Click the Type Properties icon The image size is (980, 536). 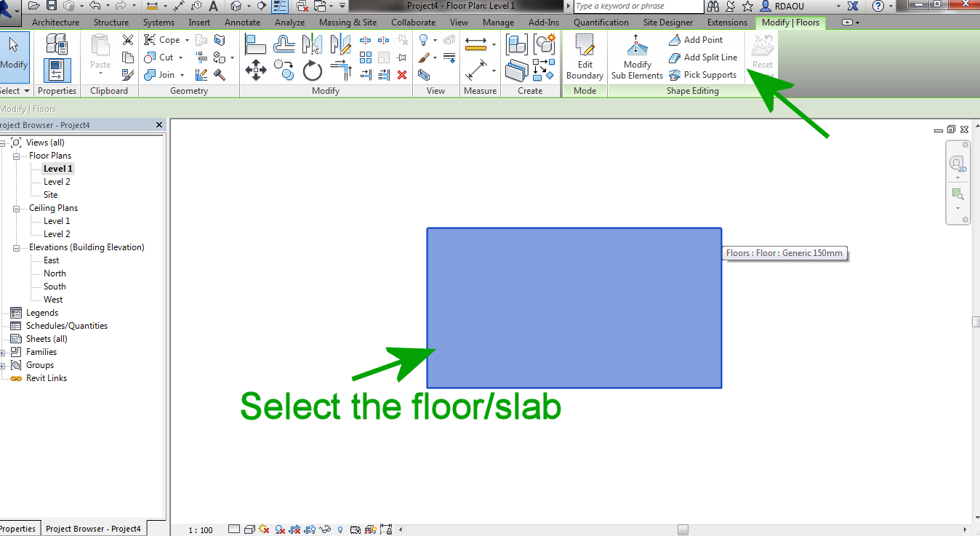point(57,44)
